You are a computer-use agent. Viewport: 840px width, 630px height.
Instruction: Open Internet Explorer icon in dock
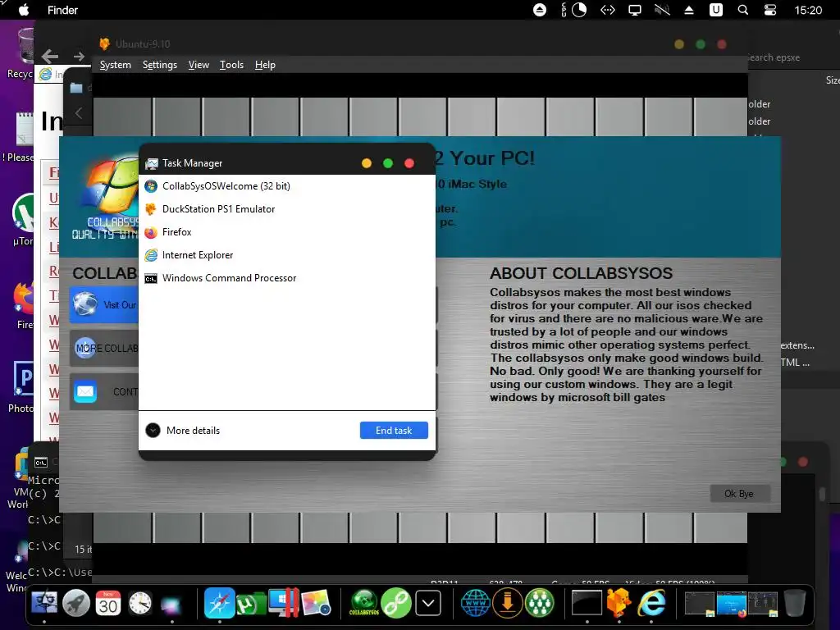652,603
